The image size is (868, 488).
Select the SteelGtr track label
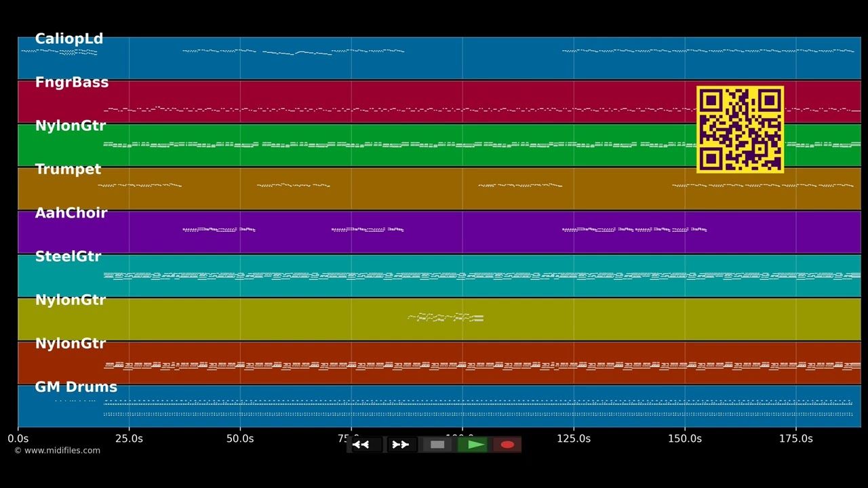[x=68, y=256]
